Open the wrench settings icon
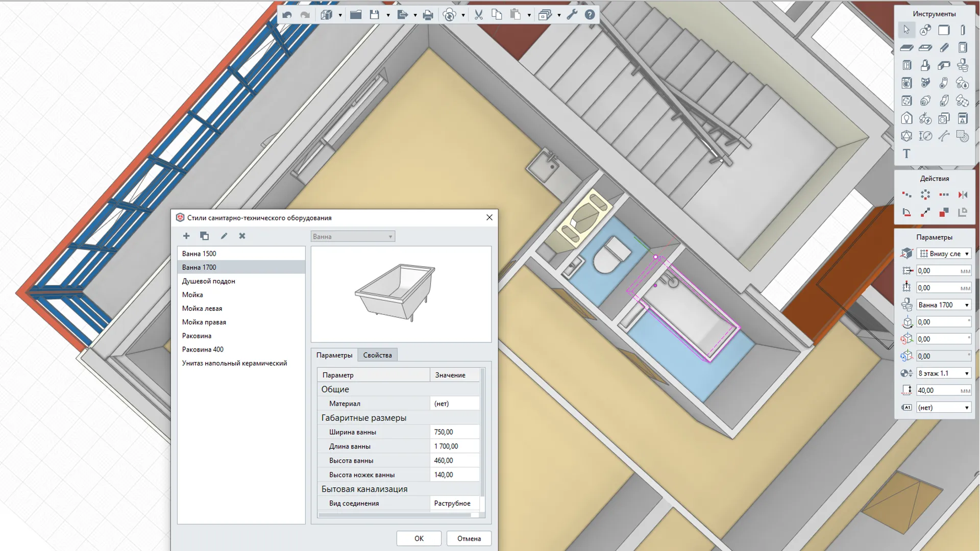The height and width of the screenshot is (551, 980). click(572, 15)
